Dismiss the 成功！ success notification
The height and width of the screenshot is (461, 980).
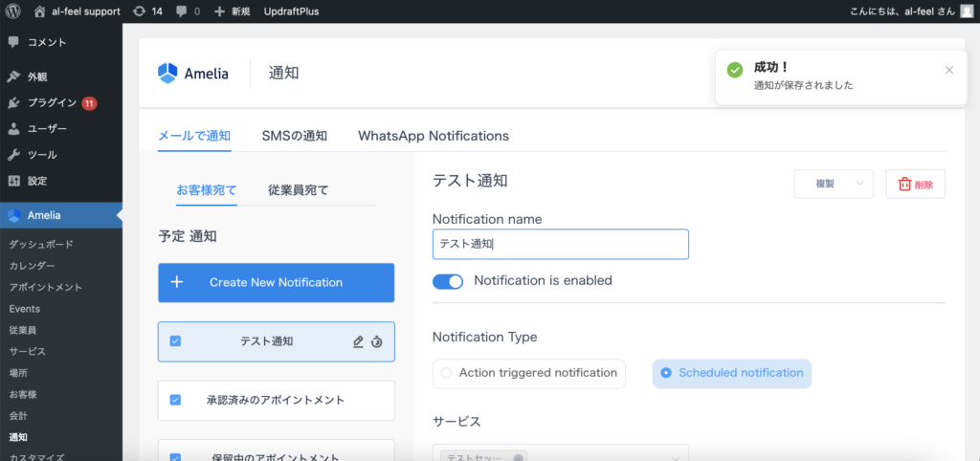point(948,70)
